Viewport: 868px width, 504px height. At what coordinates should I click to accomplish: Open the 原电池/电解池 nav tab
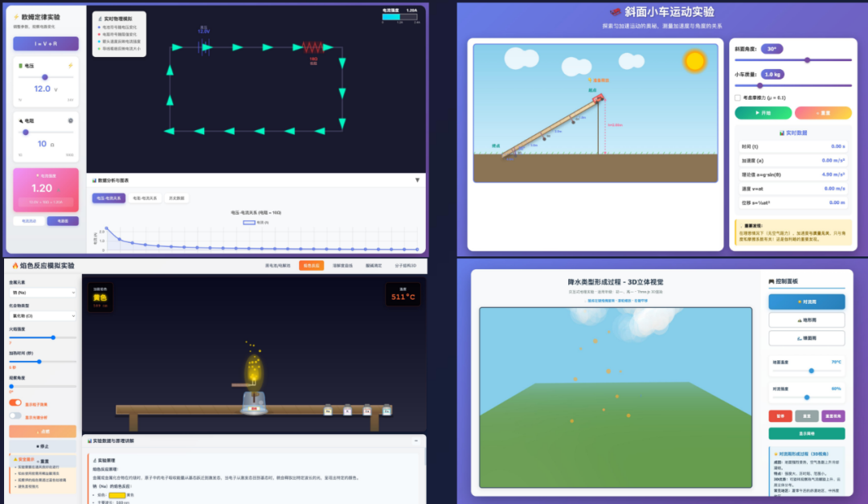(x=278, y=265)
